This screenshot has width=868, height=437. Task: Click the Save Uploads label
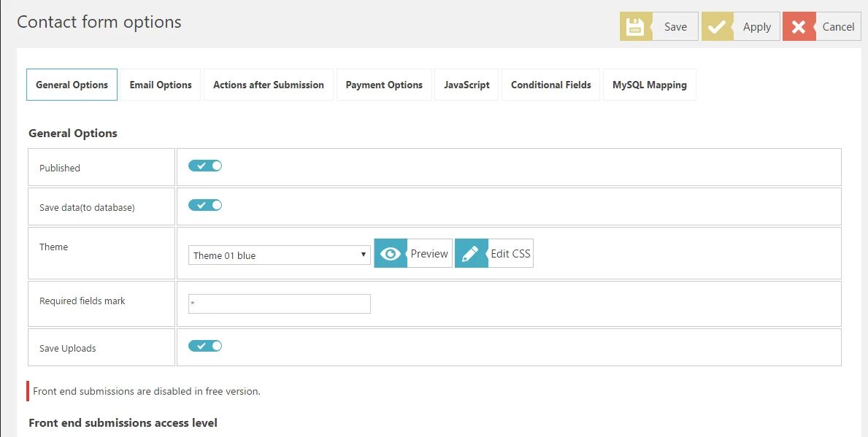point(68,349)
